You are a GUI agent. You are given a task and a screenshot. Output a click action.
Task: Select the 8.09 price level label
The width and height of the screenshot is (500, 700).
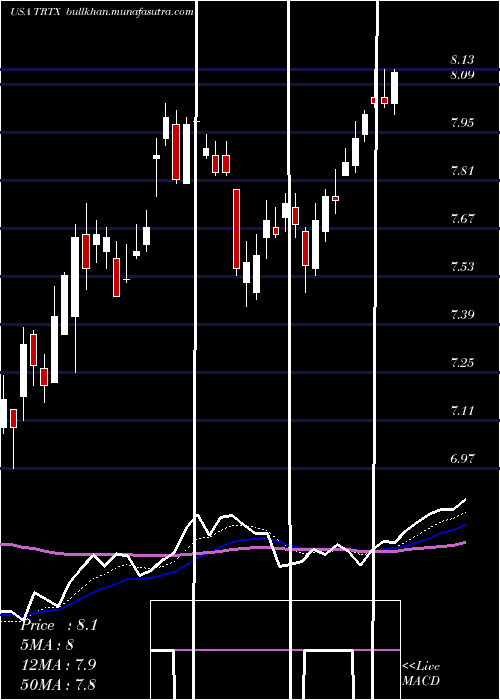(462, 75)
